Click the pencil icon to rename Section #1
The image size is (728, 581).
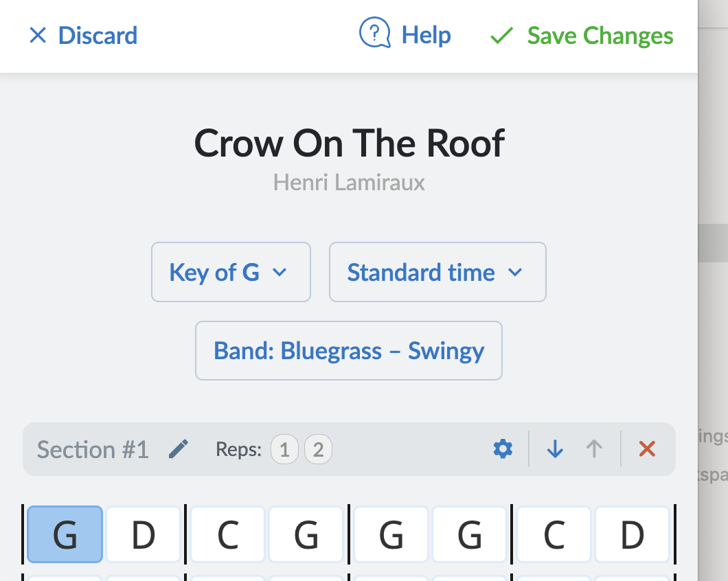pyautogui.click(x=179, y=449)
